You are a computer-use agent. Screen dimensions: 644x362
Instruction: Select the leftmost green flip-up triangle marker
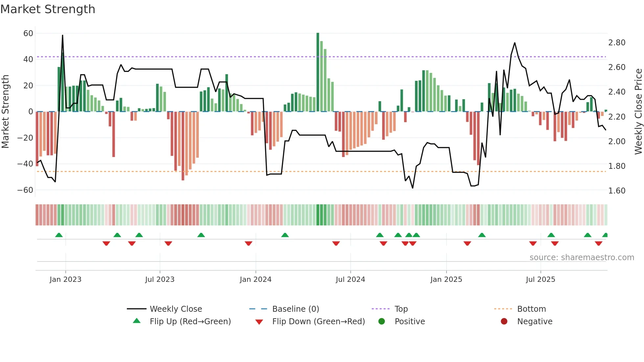tap(59, 235)
